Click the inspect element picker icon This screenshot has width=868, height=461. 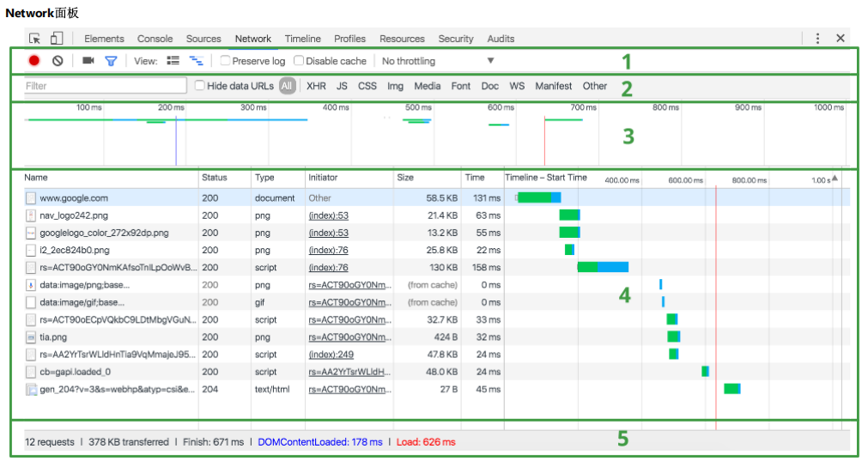[x=35, y=39]
